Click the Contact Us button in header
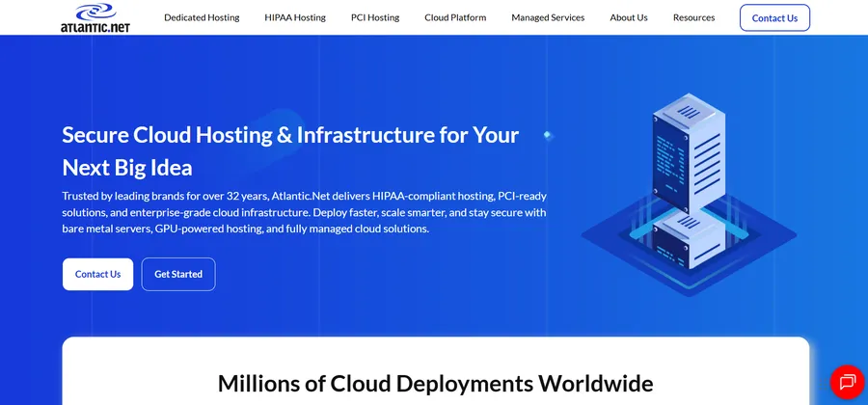This screenshot has width=868, height=405. tap(774, 17)
